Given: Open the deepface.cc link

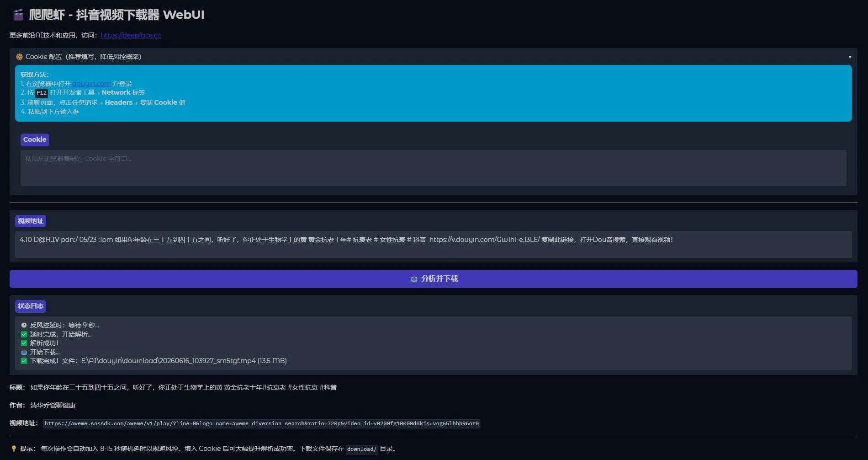Looking at the screenshot, I should click(x=131, y=35).
